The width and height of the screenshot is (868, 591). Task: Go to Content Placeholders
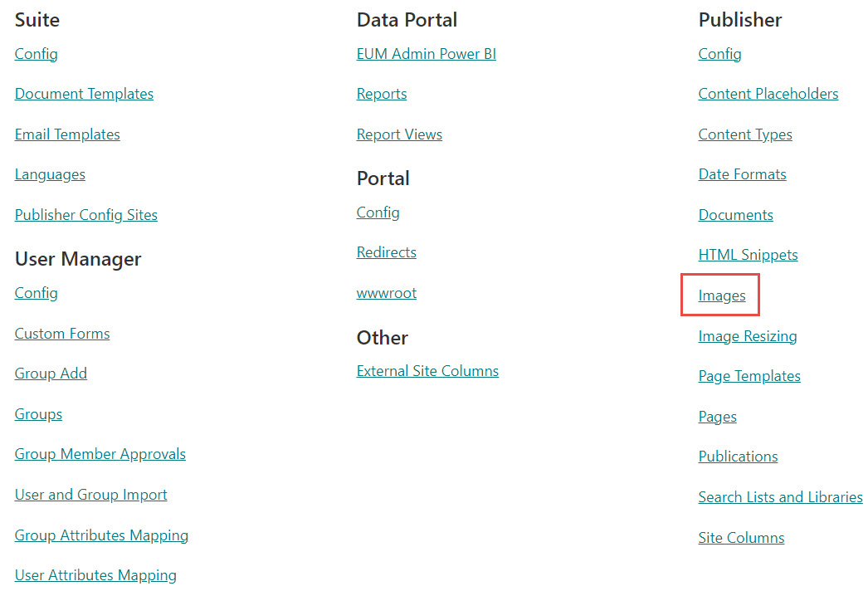click(768, 94)
